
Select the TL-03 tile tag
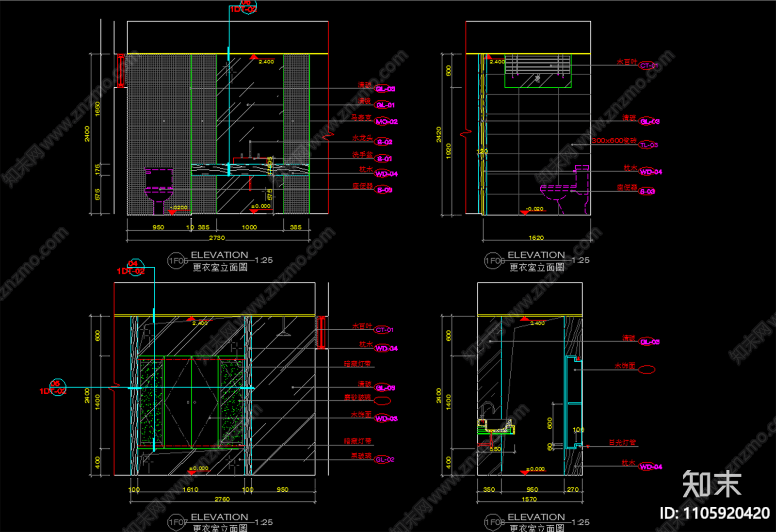pos(648,145)
